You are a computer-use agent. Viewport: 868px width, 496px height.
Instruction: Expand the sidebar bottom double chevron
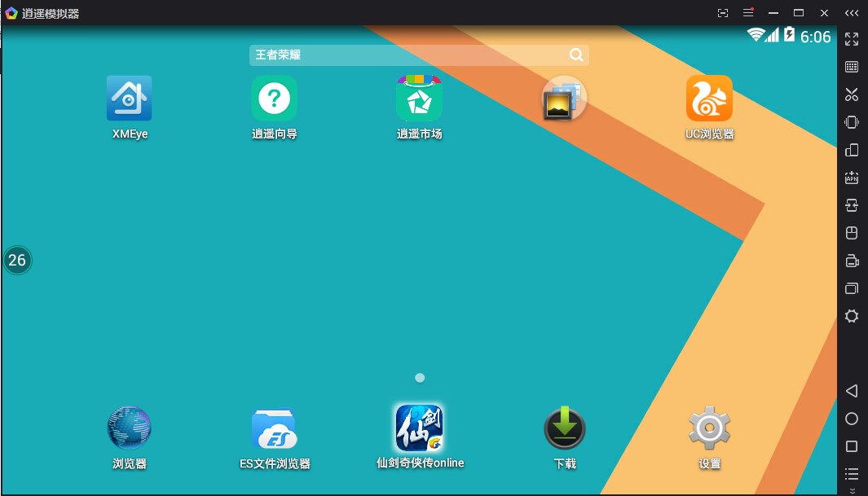tap(852, 490)
